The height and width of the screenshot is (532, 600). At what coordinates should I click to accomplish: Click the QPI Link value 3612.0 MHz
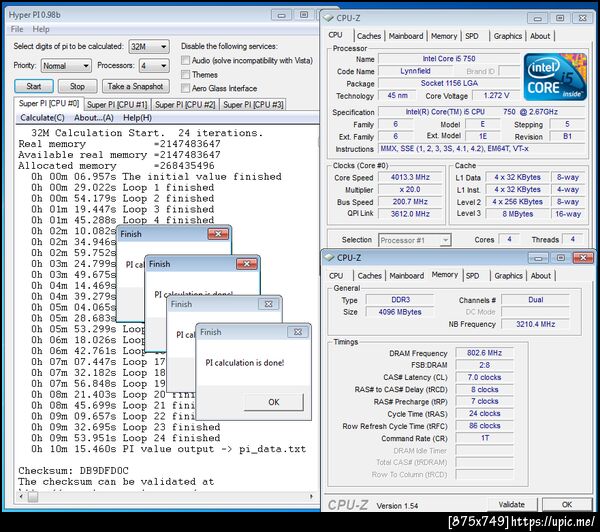click(x=410, y=214)
